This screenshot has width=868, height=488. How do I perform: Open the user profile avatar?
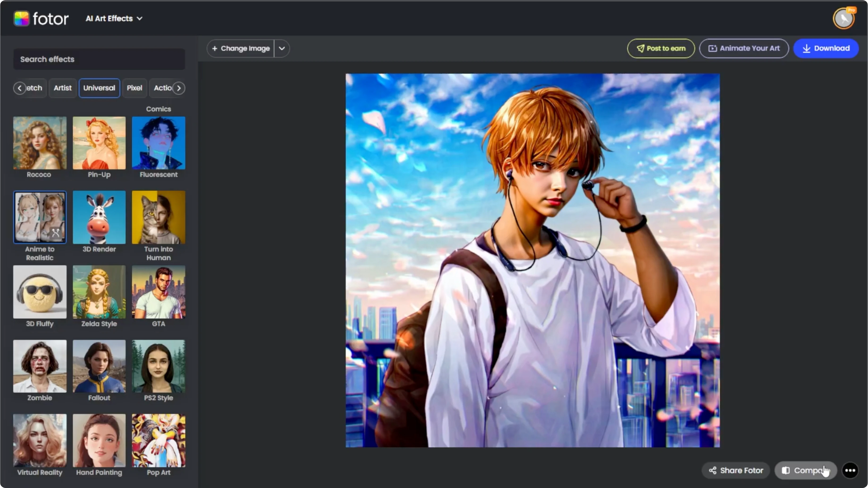844,19
